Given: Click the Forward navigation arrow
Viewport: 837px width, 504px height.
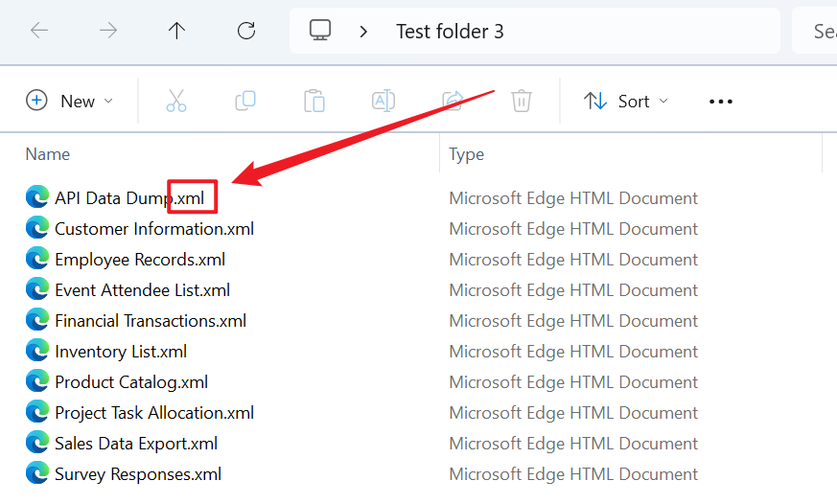Looking at the screenshot, I should (108, 31).
